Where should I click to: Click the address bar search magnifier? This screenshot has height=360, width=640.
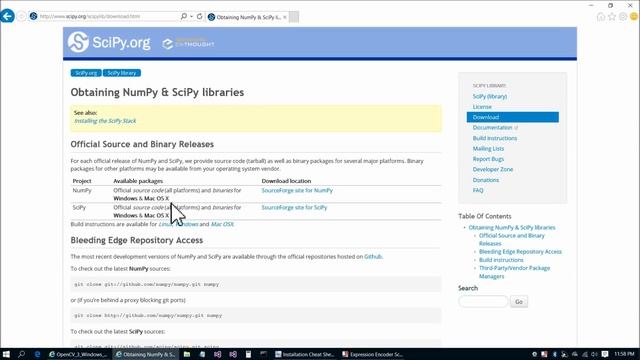click(184, 16)
